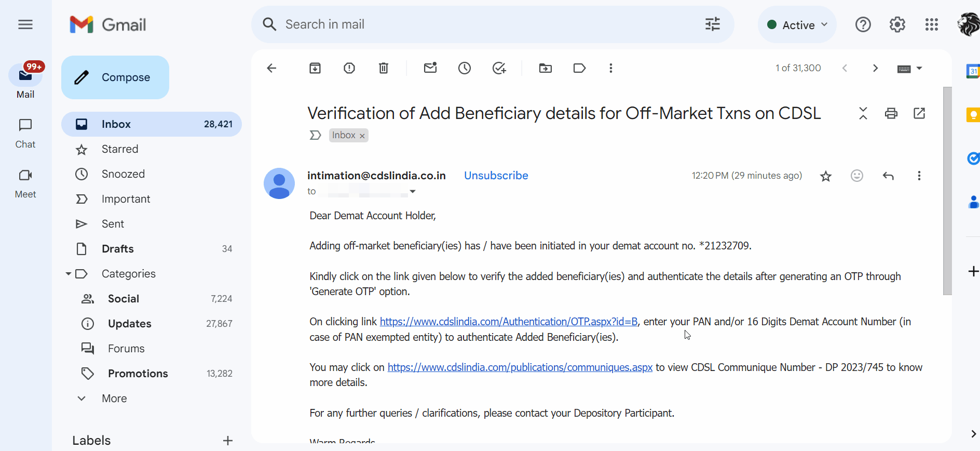Archive this email
The image size is (980, 451).
pos(315,68)
